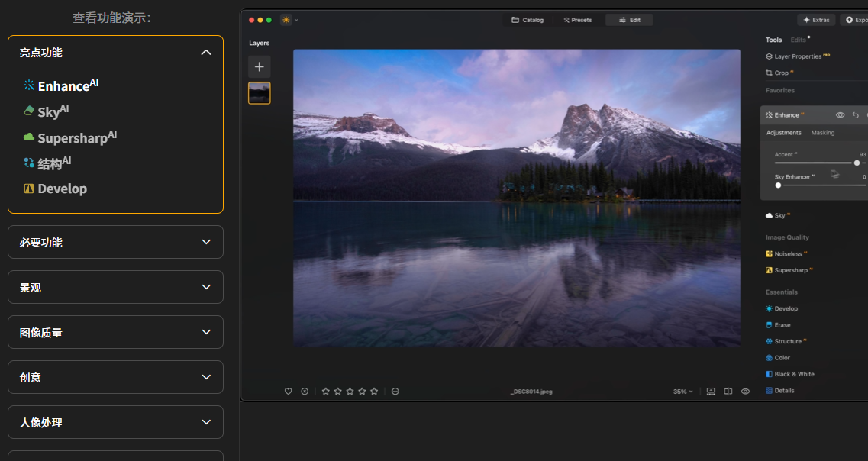This screenshot has height=461, width=868.
Task: Switch to the Masking tab
Action: pyautogui.click(x=822, y=133)
